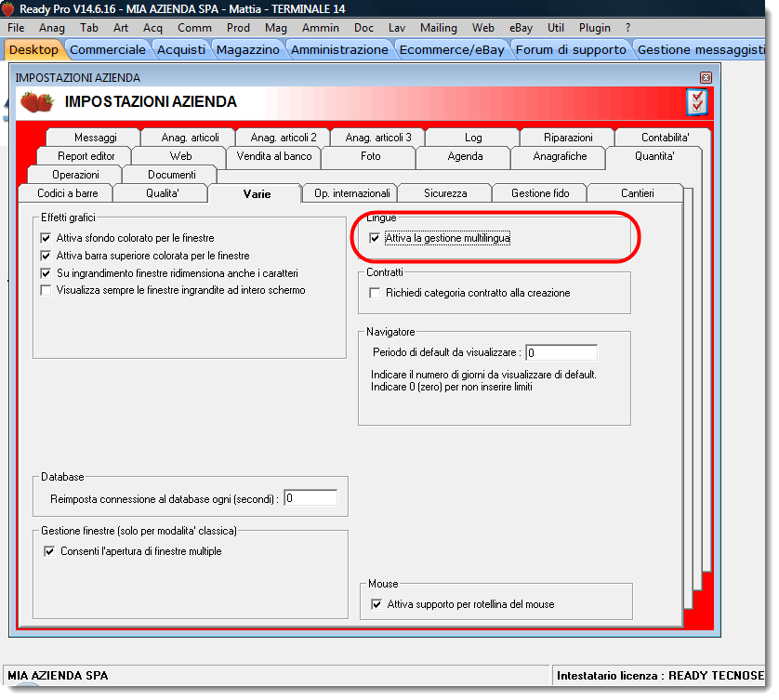Image resolution: width=779 pixels, height=700 pixels.
Task: Enable Visualizza sempre le finestre ingrandite ad intero schermo
Action: tap(46, 290)
